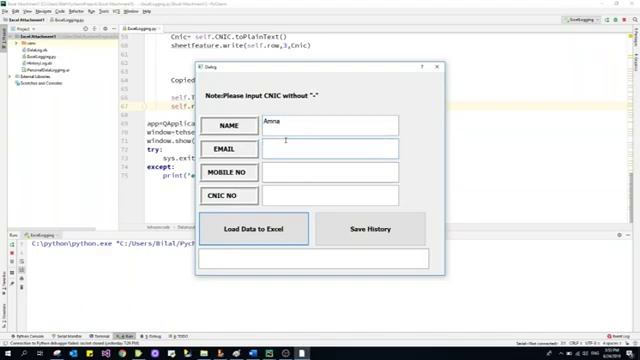Open the Project panel settings gear
This screenshot has width=640, height=360.
(105, 29)
